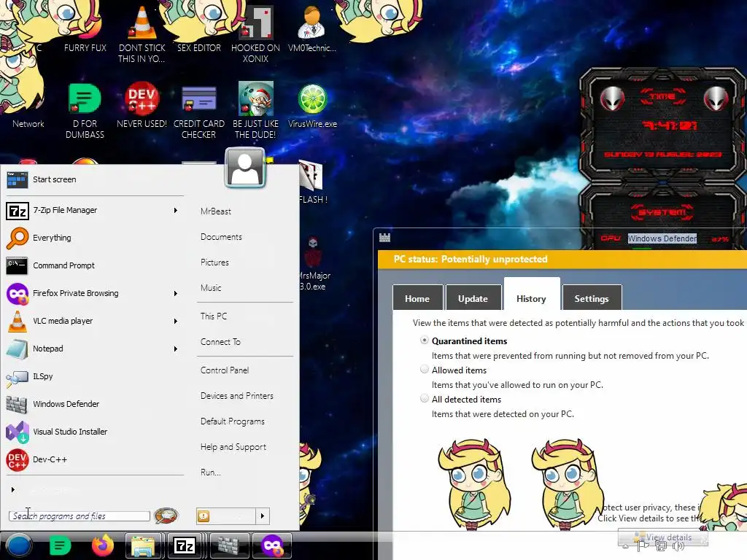The width and height of the screenshot is (747, 560).
Task: Select CREDIT CARD CHECKER desktop icon
Action: (x=198, y=111)
